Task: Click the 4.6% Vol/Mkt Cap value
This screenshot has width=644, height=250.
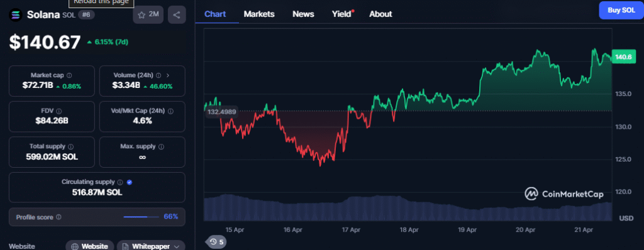Action: pyautogui.click(x=143, y=121)
